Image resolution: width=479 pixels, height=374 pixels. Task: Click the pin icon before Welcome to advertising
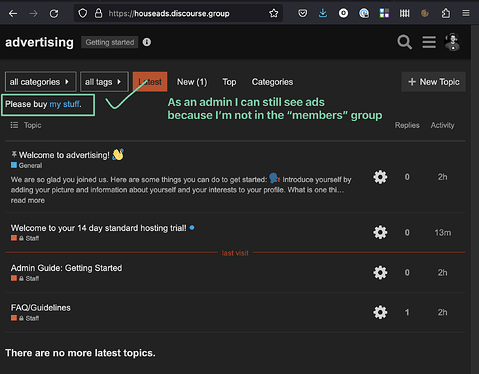(14, 154)
